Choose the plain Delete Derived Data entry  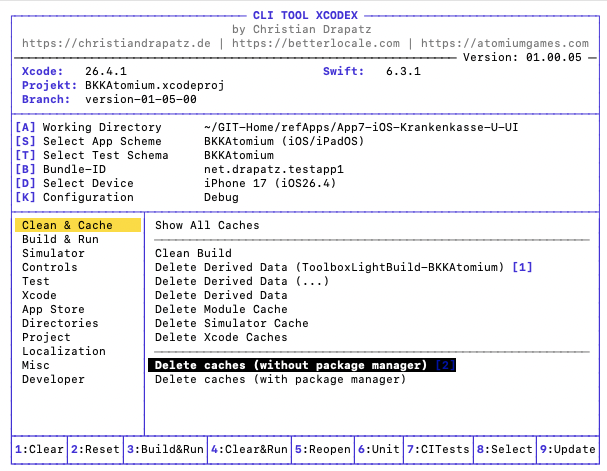(x=221, y=295)
